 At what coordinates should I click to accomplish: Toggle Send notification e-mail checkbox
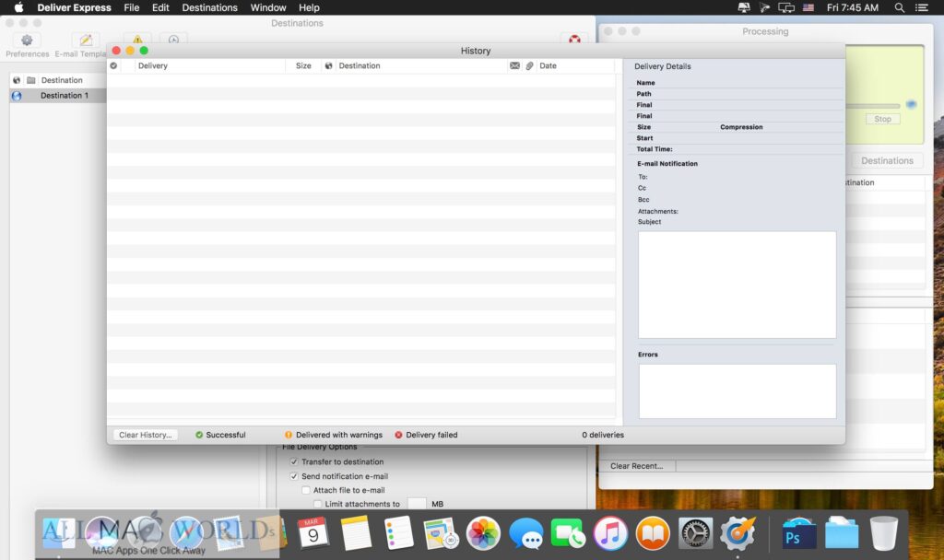tap(294, 476)
